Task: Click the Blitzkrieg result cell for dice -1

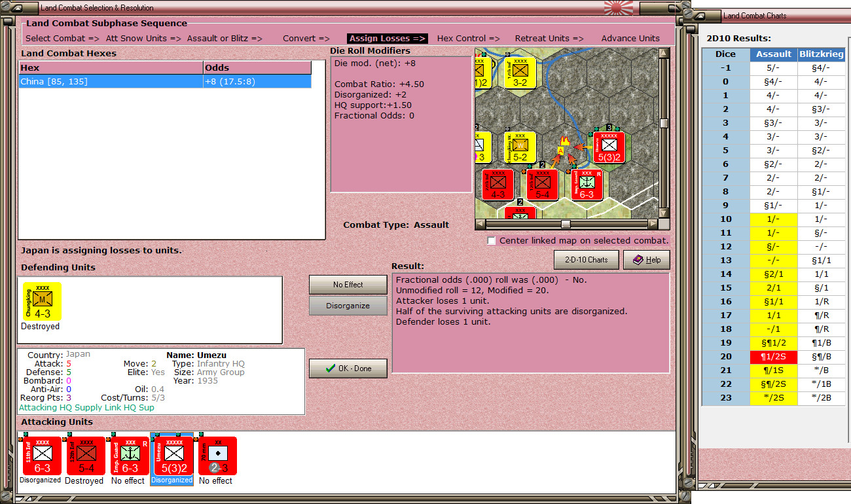Action: click(x=822, y=68)
